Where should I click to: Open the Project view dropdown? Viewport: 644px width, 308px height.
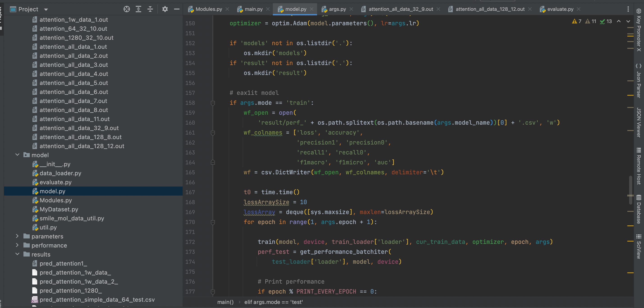(x=46, y=9)
